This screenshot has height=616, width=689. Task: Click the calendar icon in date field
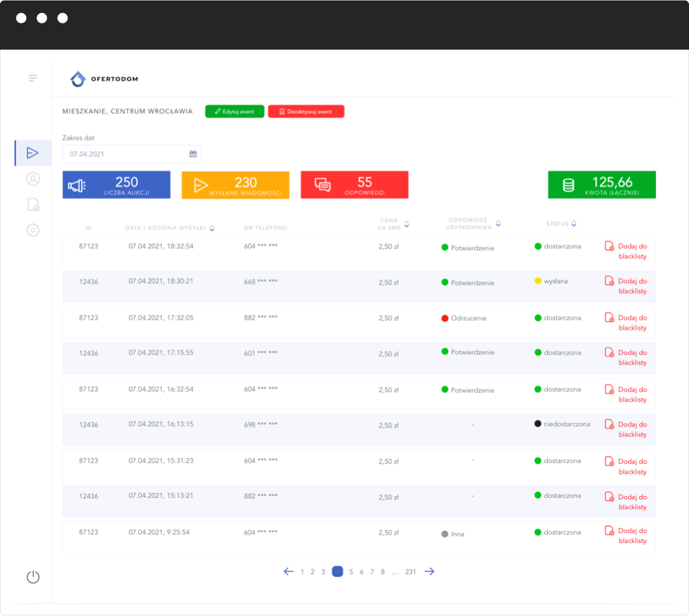click(193, 154)
